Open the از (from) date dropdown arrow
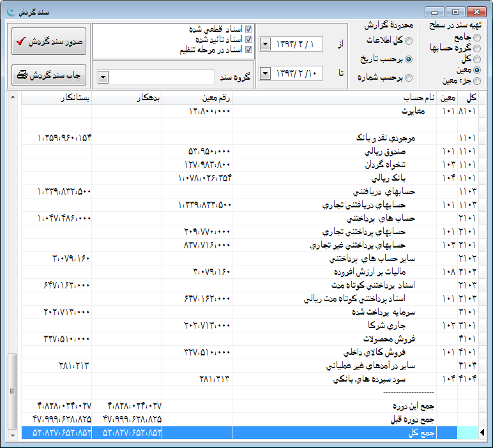The height and width of the screenshot is (448, 493). coord(265,44)
